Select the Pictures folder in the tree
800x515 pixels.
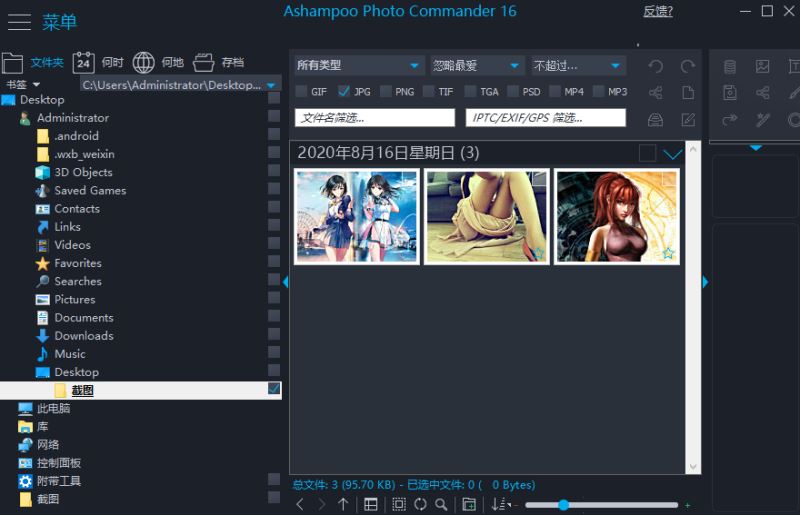(x=74, y=300)
